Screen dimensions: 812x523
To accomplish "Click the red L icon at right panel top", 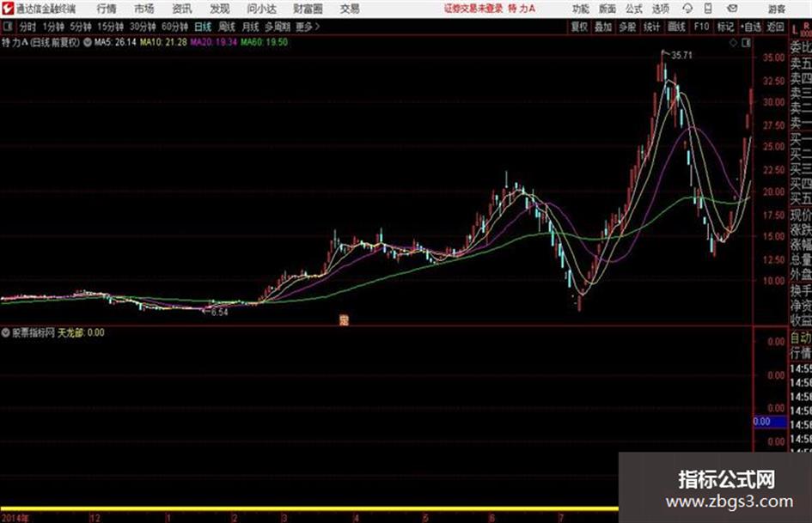I will click(795, 30).
